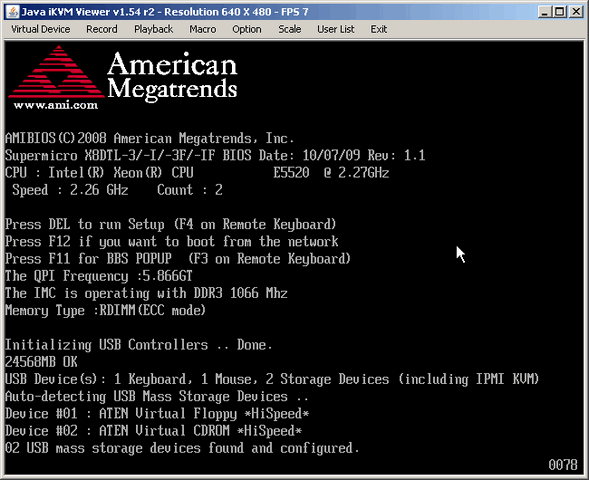Open the Macro menu
This screenshot has width=589, height=480.
pos(202,29)
